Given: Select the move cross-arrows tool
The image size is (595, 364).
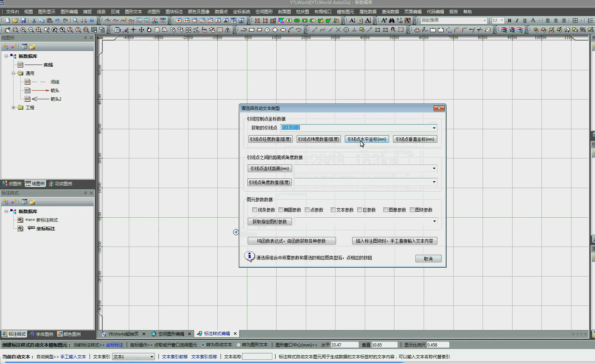Looking at the screenshot, I should point(141,30).
